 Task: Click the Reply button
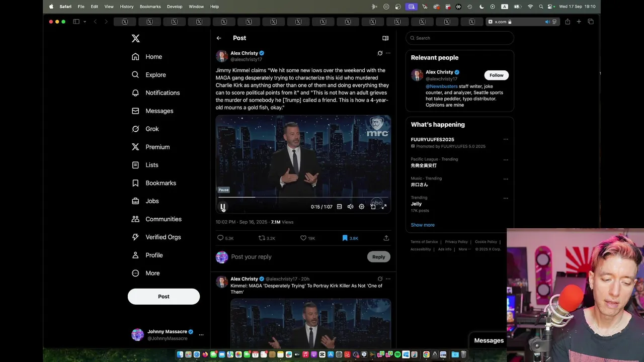[379, 257]
